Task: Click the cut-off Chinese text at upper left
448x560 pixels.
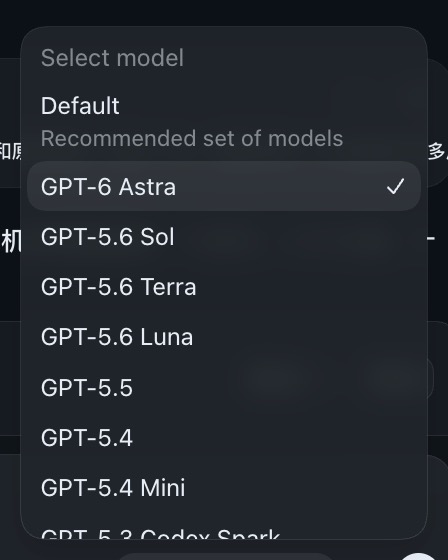Action: (10, 151)
